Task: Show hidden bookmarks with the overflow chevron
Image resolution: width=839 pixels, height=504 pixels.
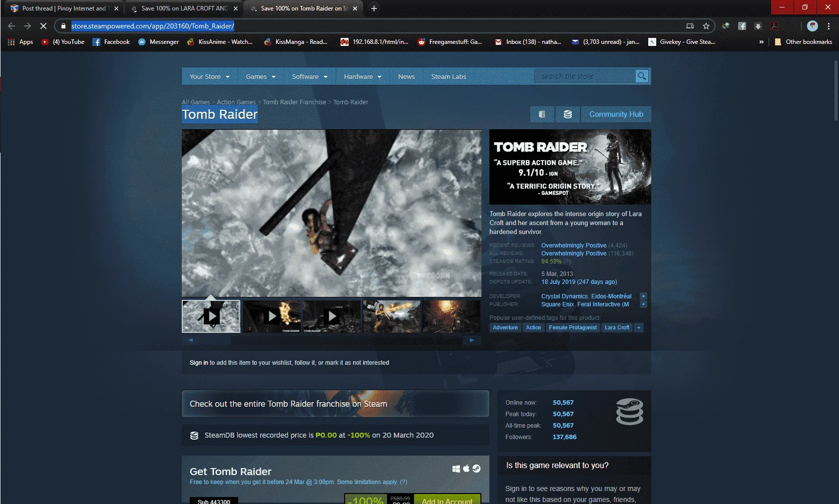Action: tap(761, 42)
